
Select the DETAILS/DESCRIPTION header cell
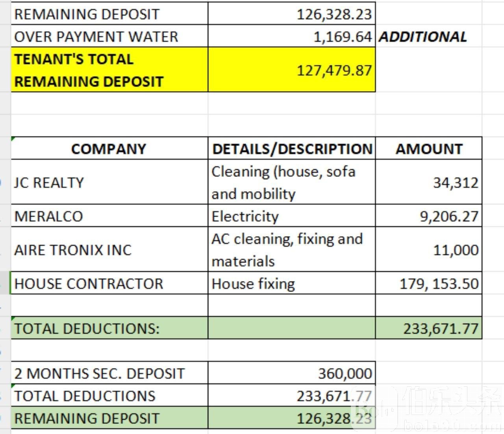(x=291, y=149)
